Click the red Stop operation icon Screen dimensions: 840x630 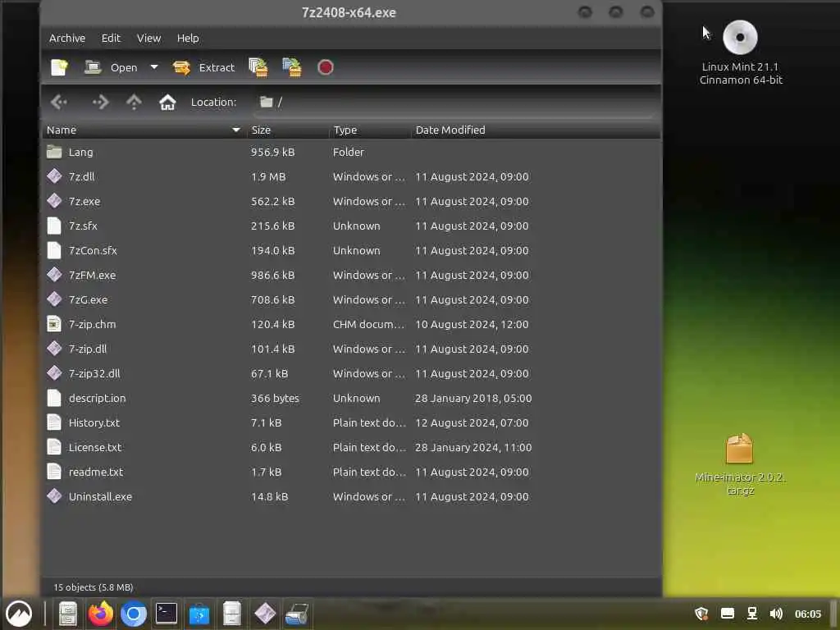pyautogui.click(x=325, y=67)
